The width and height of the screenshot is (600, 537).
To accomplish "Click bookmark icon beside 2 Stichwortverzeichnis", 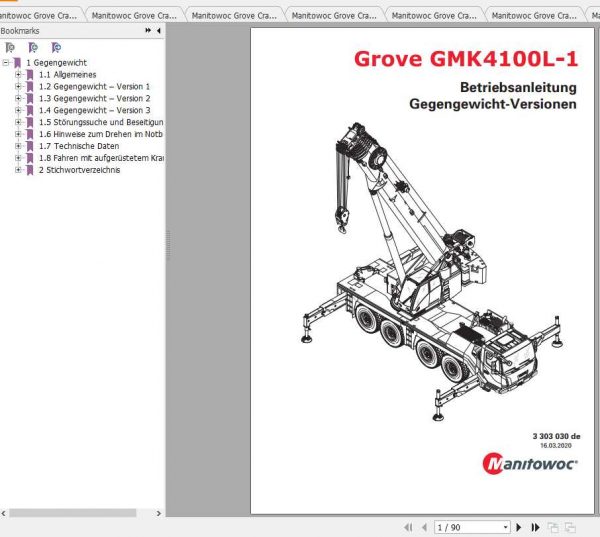I will coord(30,170).
